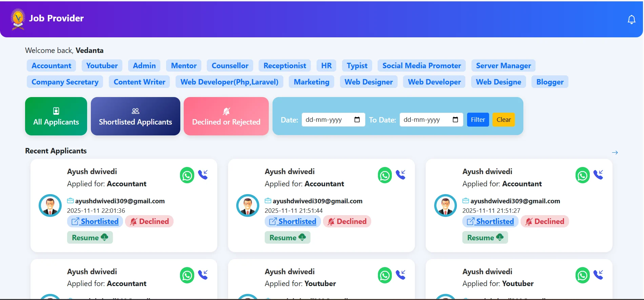View Declined or Rejected applicants
Viewport: 644px width, 300px height.
click(226, 116)
